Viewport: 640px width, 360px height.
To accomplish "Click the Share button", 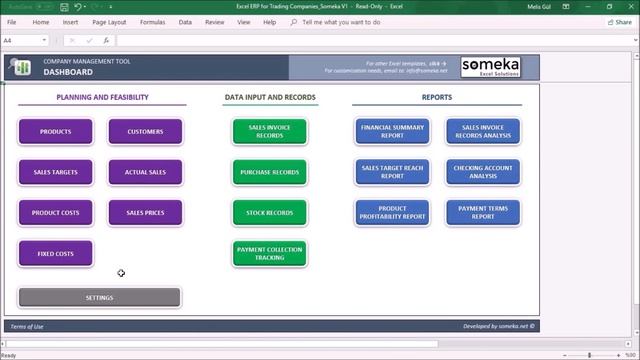I will point(620,22).
